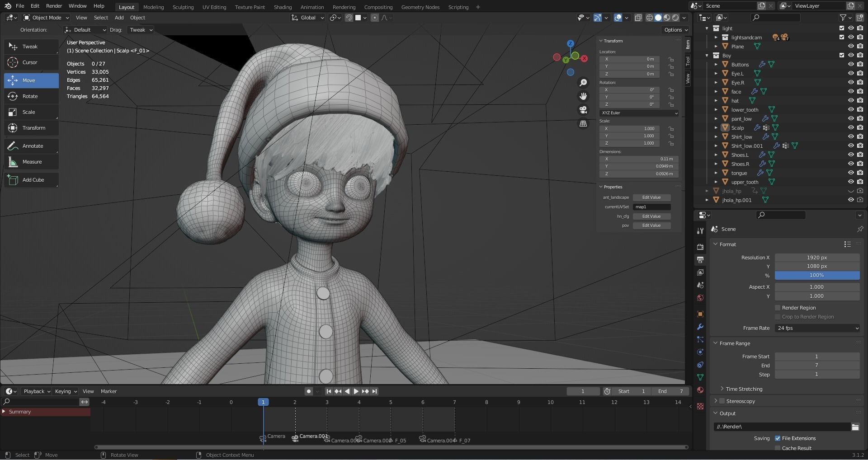Disable render for Plane object
The height and width of the screenshot is (460, 868).
[x=860, y=47]
